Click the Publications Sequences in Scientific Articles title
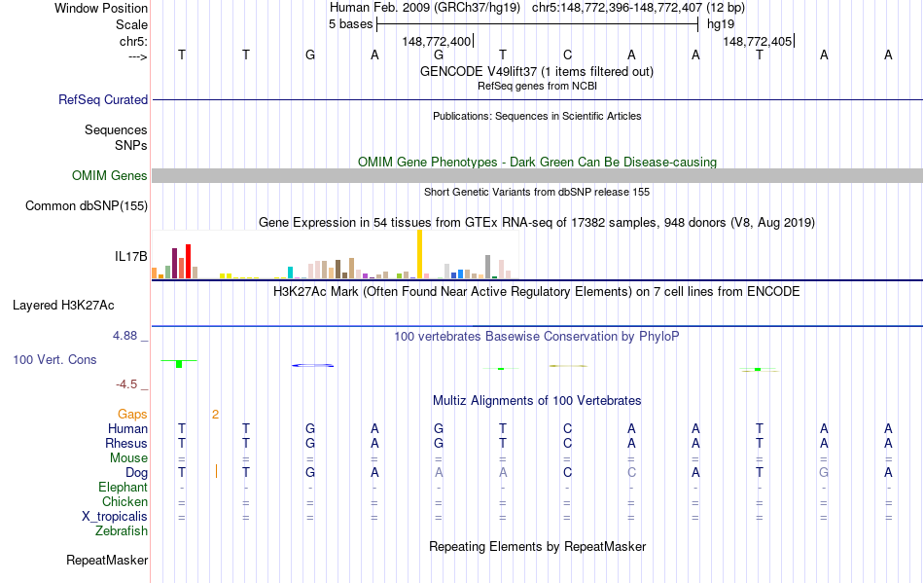 coord(537,116)
